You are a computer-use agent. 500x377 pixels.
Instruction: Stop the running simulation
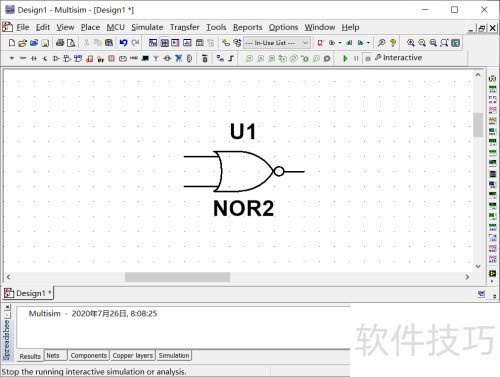[368, 59]
